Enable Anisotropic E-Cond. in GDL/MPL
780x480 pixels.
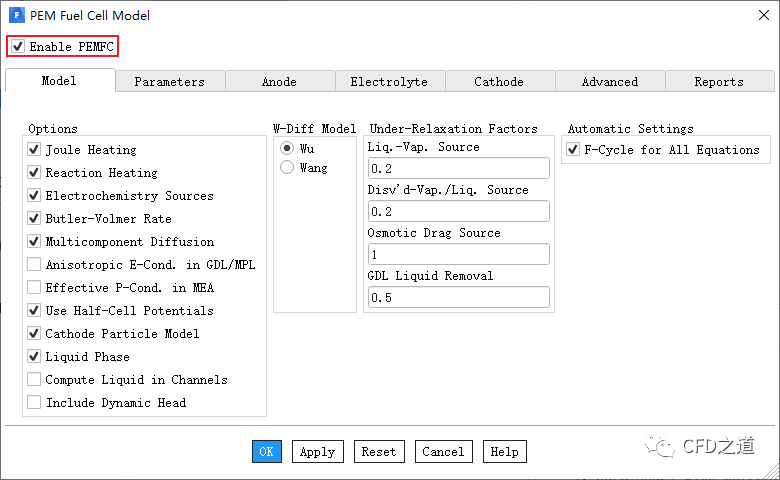point(34,265)
